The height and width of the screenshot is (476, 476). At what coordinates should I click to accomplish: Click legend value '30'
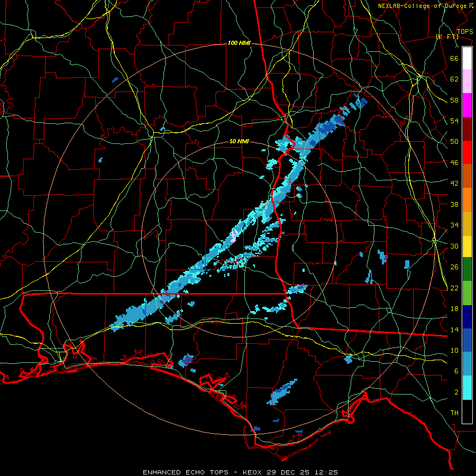454,246
